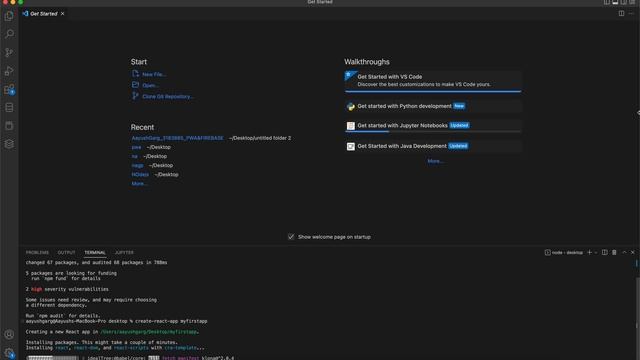640x360 pixels.
Task: Switch to the OUTPUT panel tab
Action: pyautogui.click(x=66, y=253)
